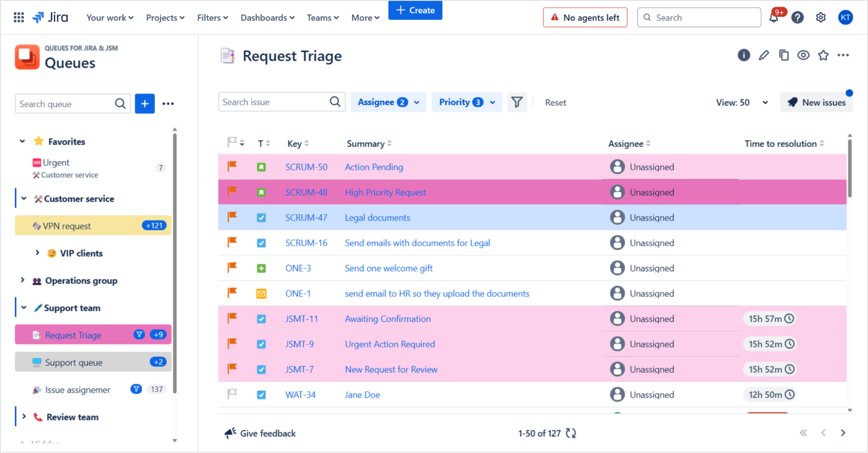Click inside the Search issue field
The height and width of the screenshot is (453, 868).
tap(274, 102)
